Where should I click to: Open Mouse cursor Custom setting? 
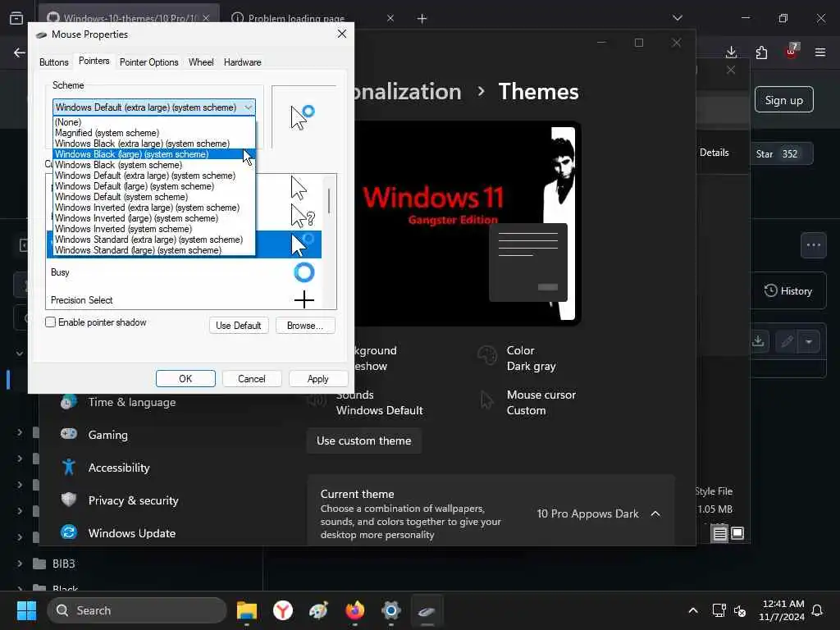coord(527,402)
